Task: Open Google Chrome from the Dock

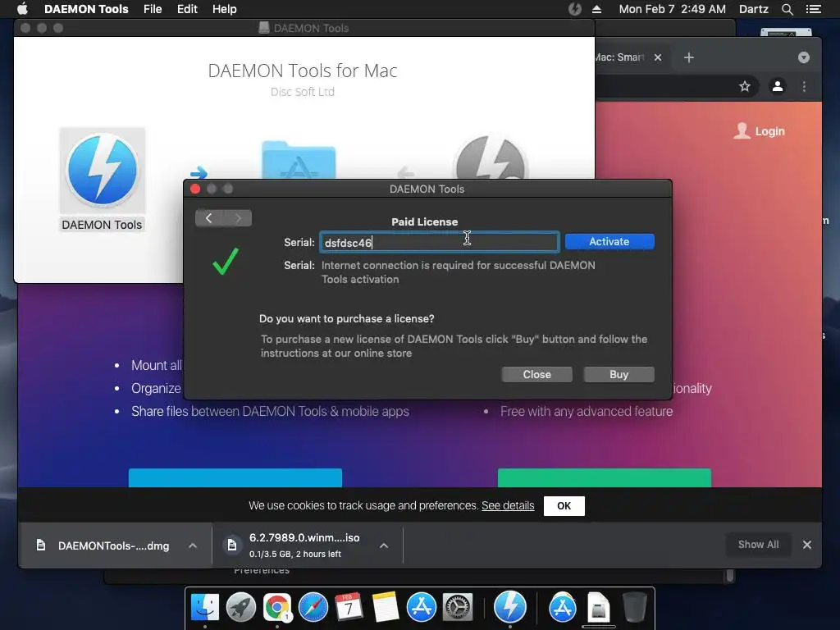Action: 277,608
